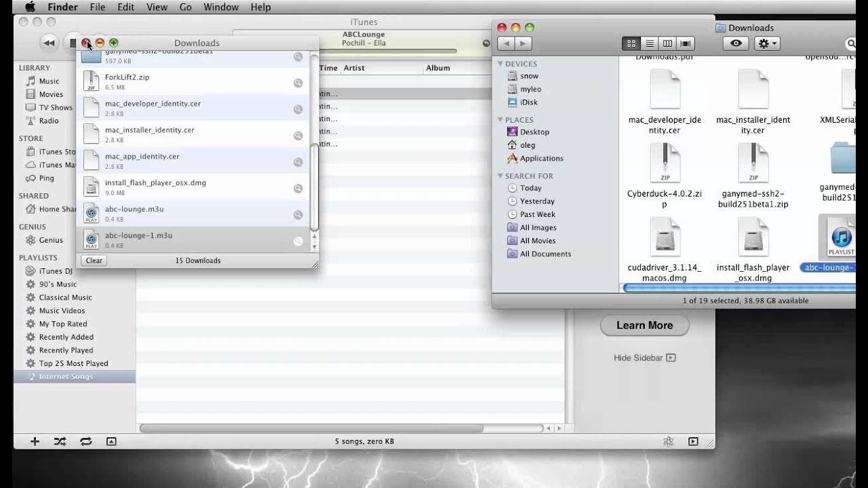Select the 90's Music playlist
Image resolution: width=868 pixels, height=488 pixels.
(58, 284)
